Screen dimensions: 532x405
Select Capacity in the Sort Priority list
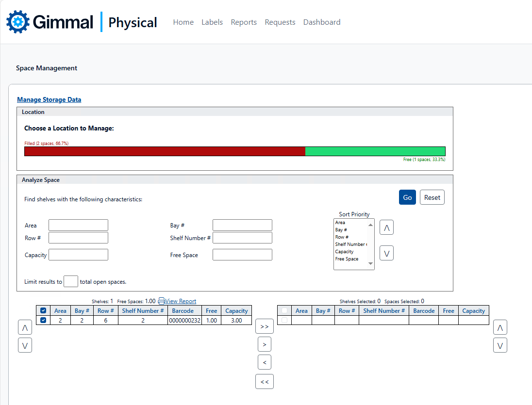(x=344, y=252)
